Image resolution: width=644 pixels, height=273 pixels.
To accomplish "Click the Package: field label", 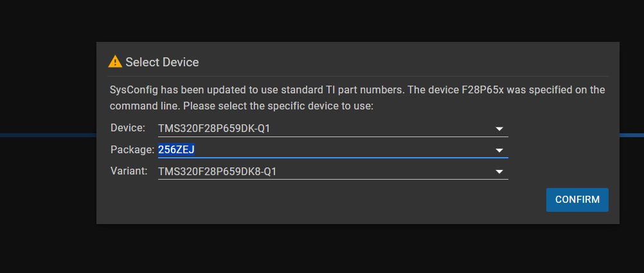I will point(132,149).
